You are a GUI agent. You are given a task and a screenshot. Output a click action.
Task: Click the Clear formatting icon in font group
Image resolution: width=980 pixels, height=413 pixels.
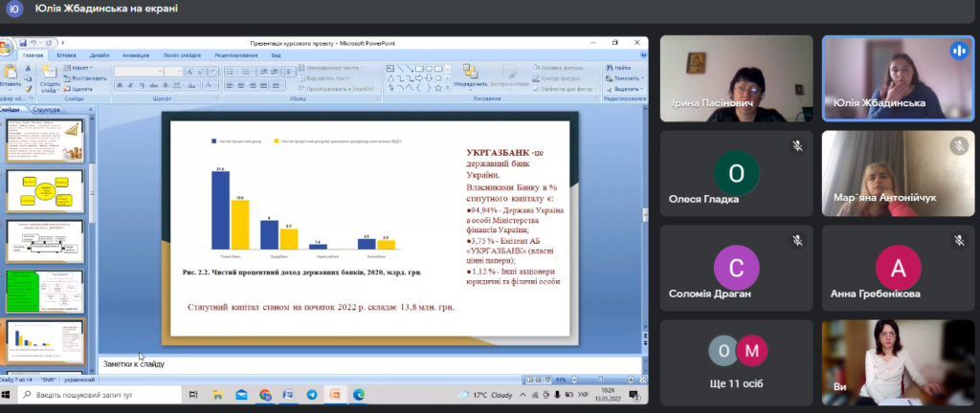tap(213, 72)
